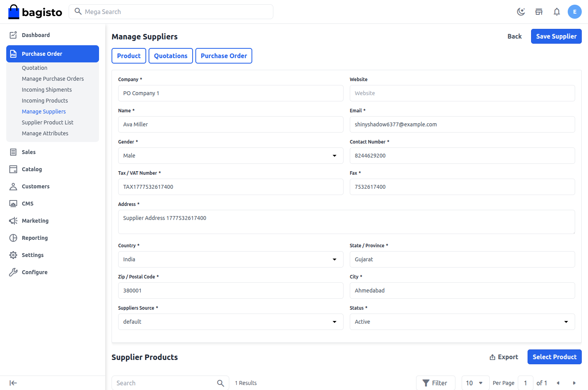Open the Purchase Order tab
Viewport: 588px width, 390px height.
223,56
